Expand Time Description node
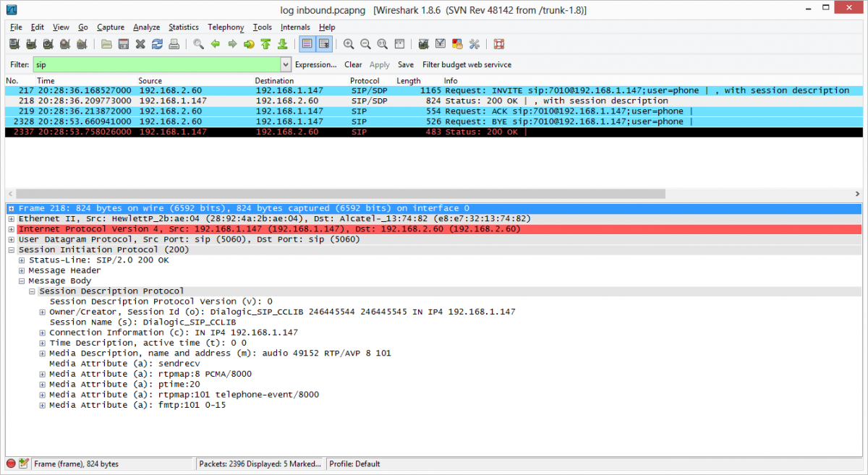 (x=43, y=343)
